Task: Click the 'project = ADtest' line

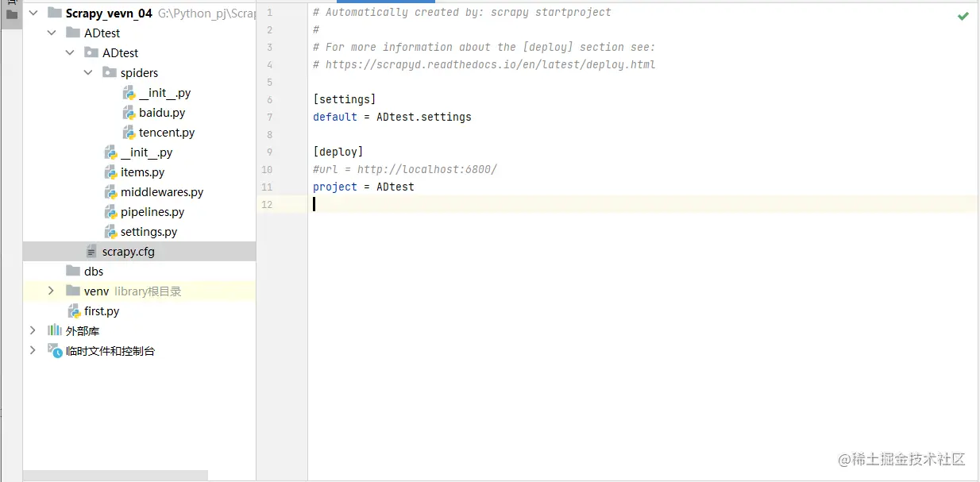Action: click(364, 187)
